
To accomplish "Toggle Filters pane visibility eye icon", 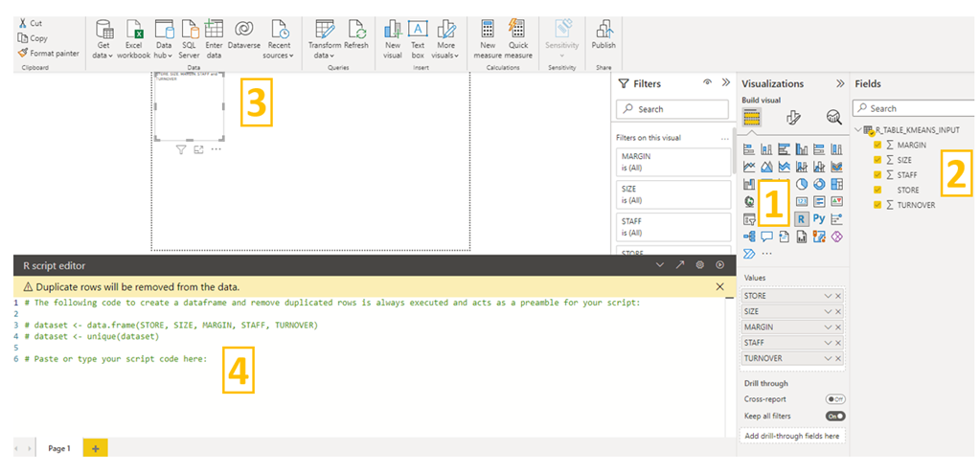I will (708, 82).
